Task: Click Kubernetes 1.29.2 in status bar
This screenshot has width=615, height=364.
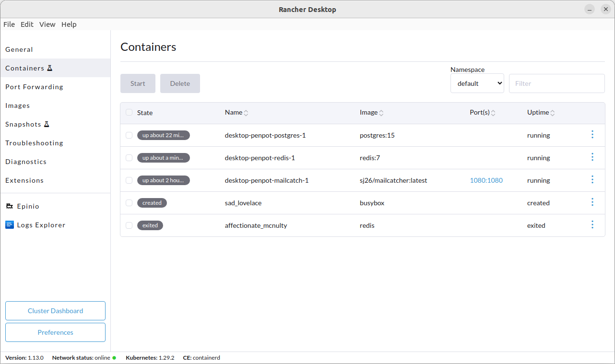Action: [150, 358]
